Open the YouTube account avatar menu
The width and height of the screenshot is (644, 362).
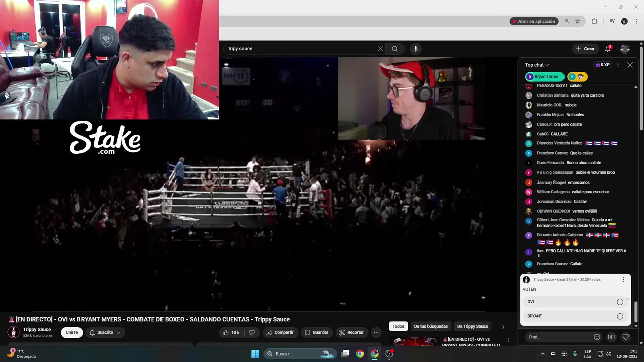point(625,49)
